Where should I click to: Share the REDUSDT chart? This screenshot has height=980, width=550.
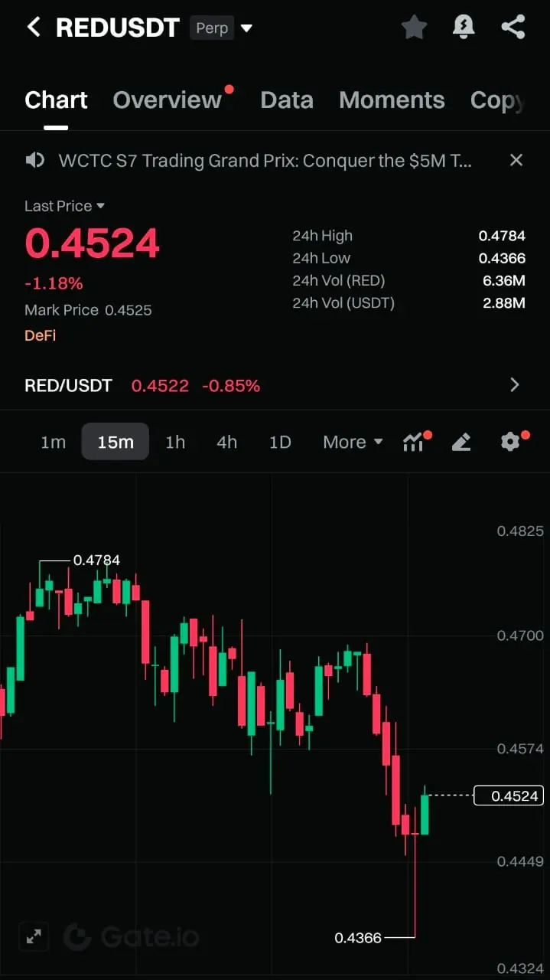[x=513, y=28]
